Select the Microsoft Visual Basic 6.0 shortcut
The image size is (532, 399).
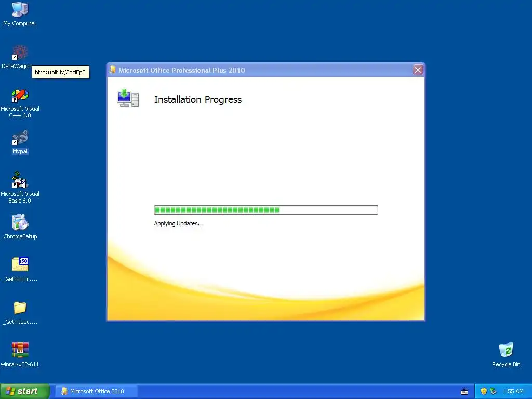click(x=20, y=188)
